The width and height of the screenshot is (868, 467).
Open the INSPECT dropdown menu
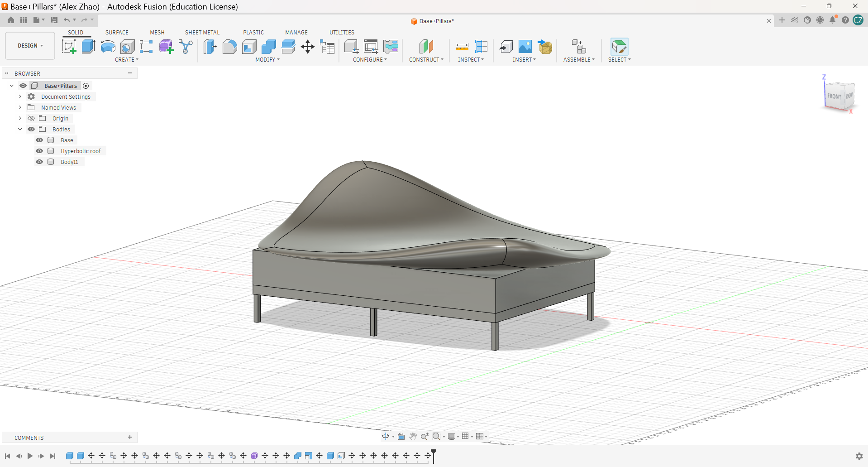471,60
